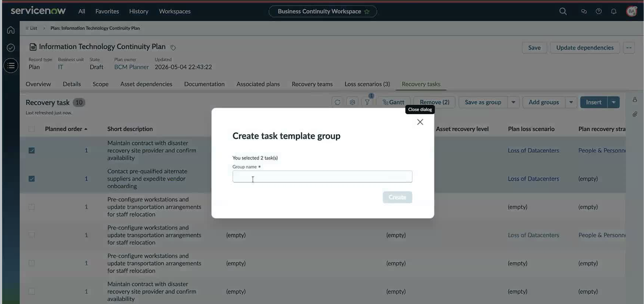Screen dimensions: 644x304
Task: Open the person icon in right panel
Action: (x=635, y=100)
